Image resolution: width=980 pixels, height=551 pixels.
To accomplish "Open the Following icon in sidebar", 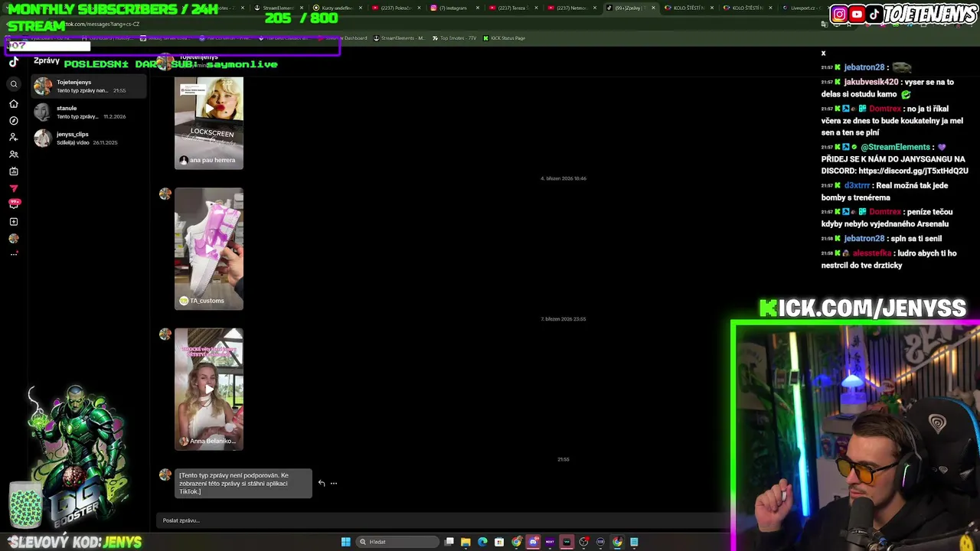I will (14, 137).
